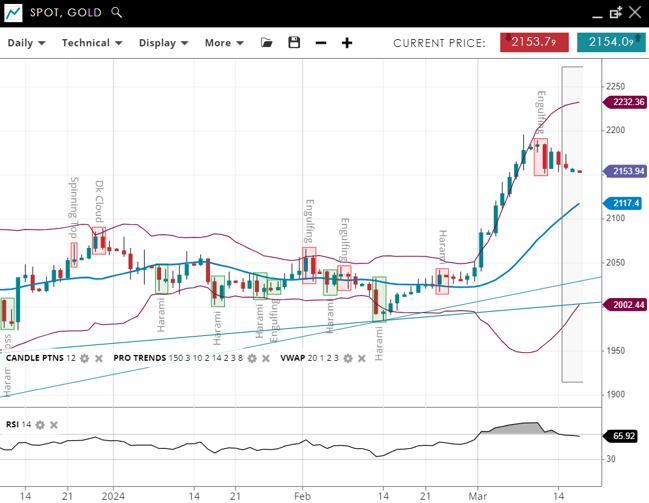Zoom out chart with minus icon

(x=321, y=43)
